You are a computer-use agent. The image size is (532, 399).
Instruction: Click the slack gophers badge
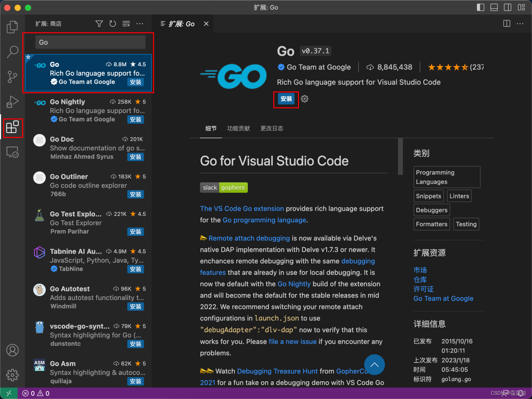click(x=224, y=188)
